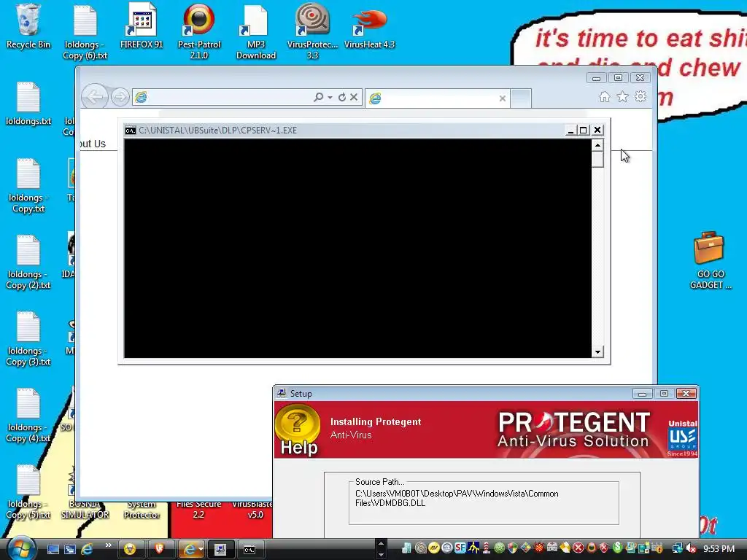Click the network tray icon
Screen dimensions: 747x560
676,548
